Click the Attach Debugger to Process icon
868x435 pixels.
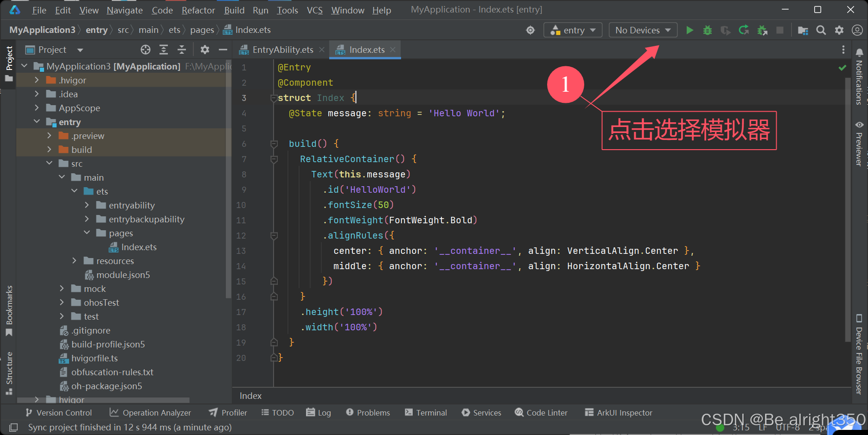coord(762,30)
